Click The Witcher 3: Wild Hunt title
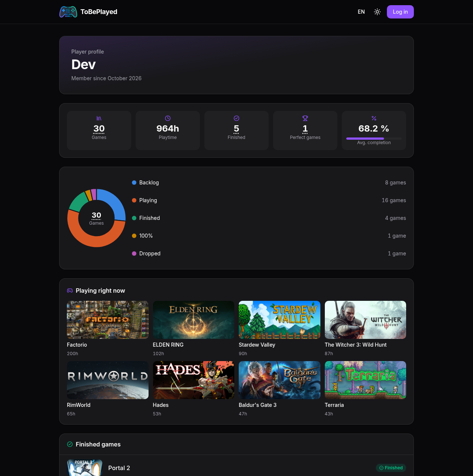Image resolution: width=473 pixels, height=476 pixels. tap(355, 345)
